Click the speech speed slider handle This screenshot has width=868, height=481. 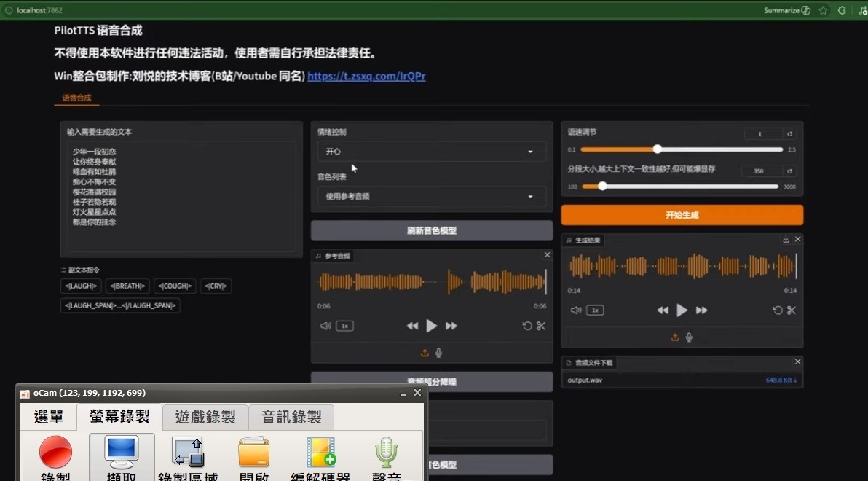[x=657, y=149]
